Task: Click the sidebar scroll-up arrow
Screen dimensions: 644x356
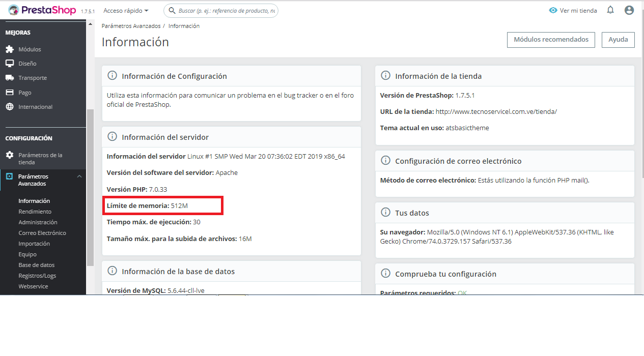Action: [90, 24]
